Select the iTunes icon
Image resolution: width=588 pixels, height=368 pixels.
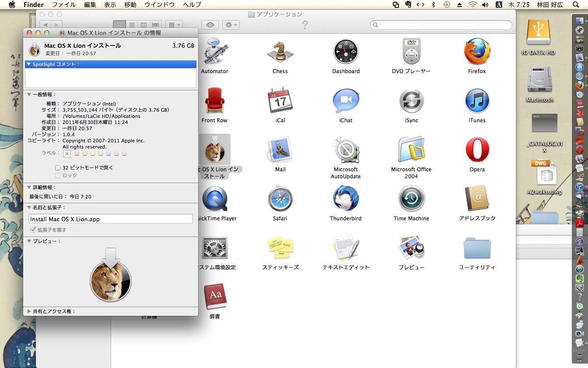pyautogui.click(x=477, y=101)
